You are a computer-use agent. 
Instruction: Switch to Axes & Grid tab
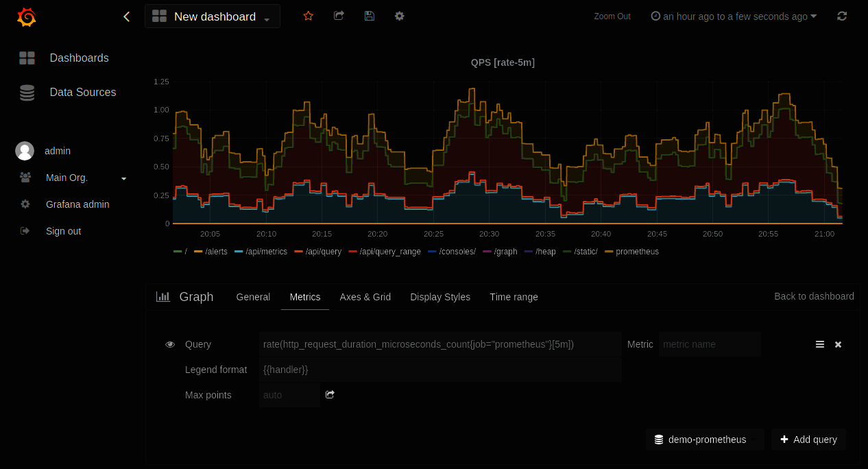point(365,297)
